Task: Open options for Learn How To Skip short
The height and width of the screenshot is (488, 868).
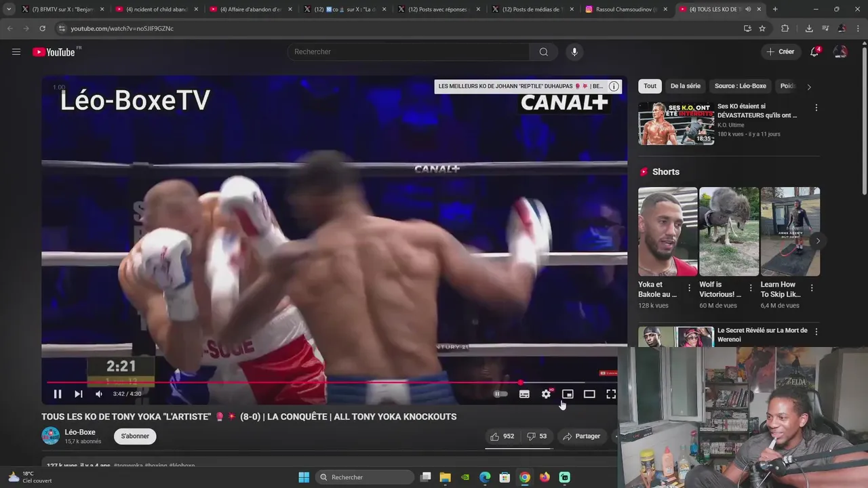Action: (812, 288)
